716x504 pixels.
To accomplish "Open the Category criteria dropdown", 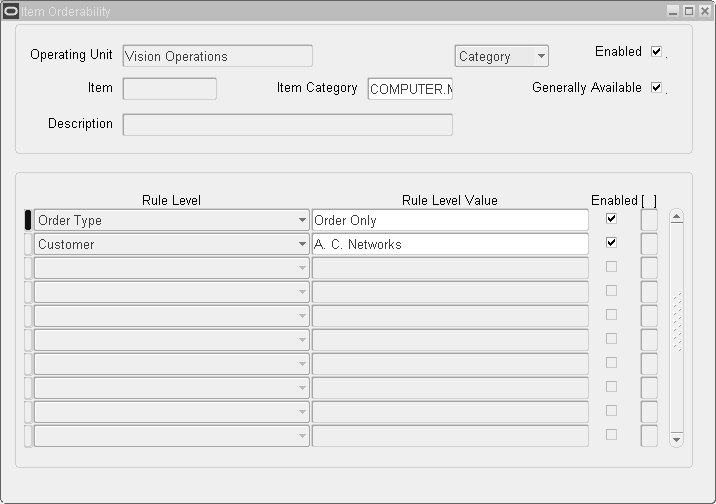I will pyautogui.click(x=501, y=56).
